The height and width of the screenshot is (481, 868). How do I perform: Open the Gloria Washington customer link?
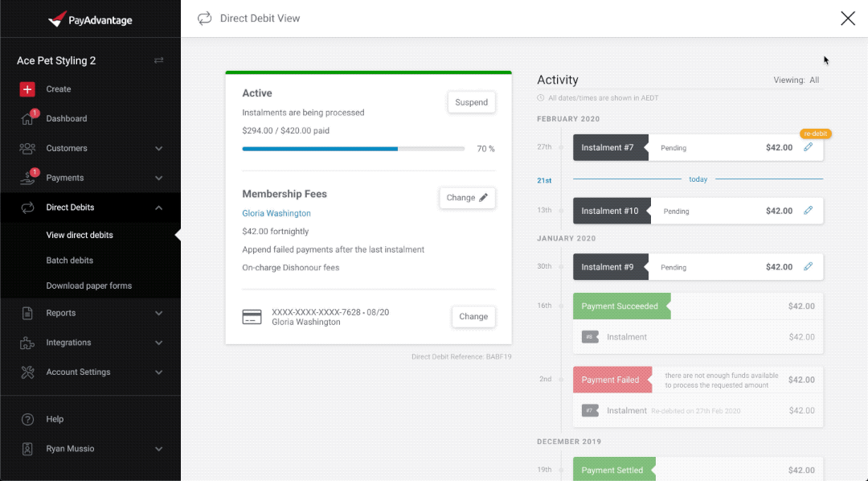point(276,213)
